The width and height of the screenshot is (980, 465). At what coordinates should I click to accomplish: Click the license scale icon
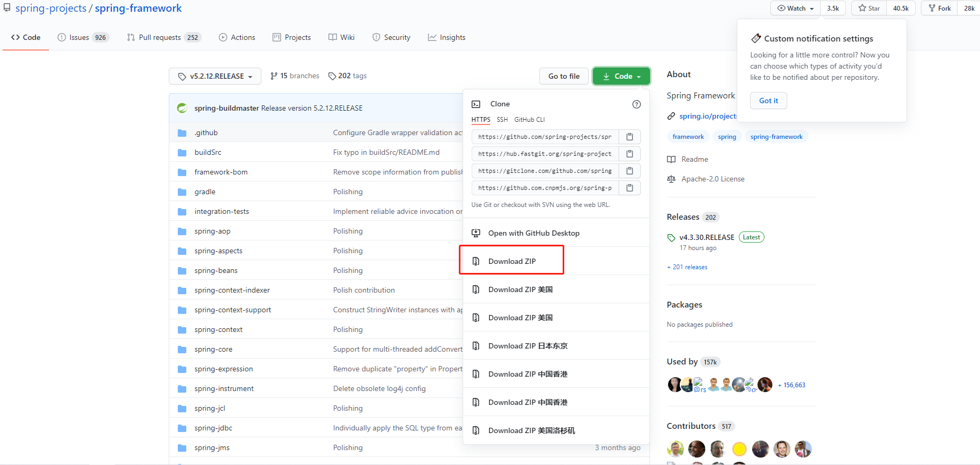click(671, 179)
